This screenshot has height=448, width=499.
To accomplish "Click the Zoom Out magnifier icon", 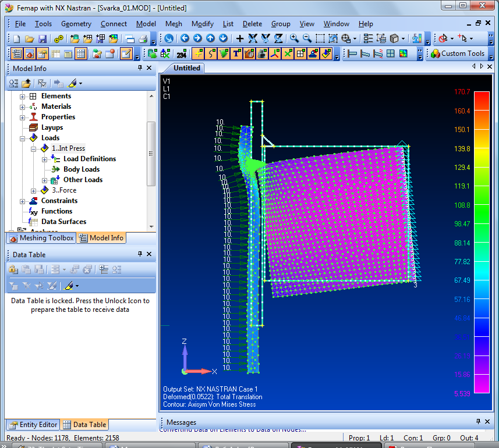I will point(307,38).
